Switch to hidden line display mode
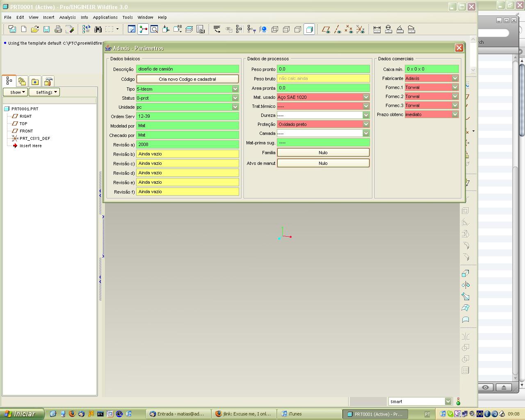 [x=286, y=29]
